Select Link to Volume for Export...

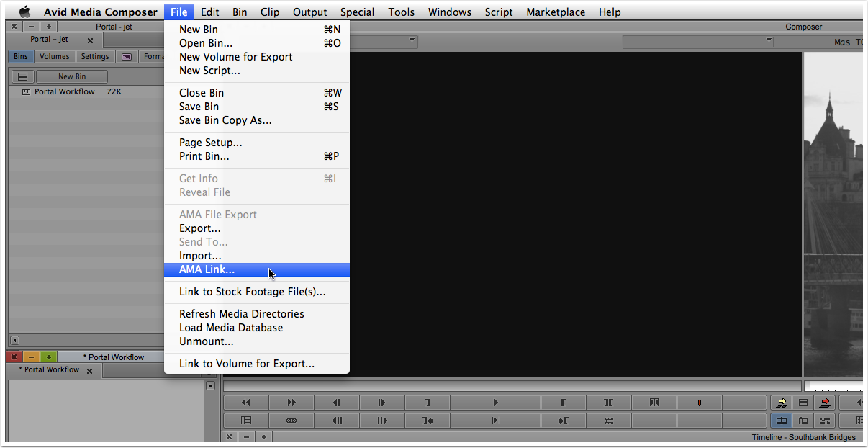tap(257, 364)
